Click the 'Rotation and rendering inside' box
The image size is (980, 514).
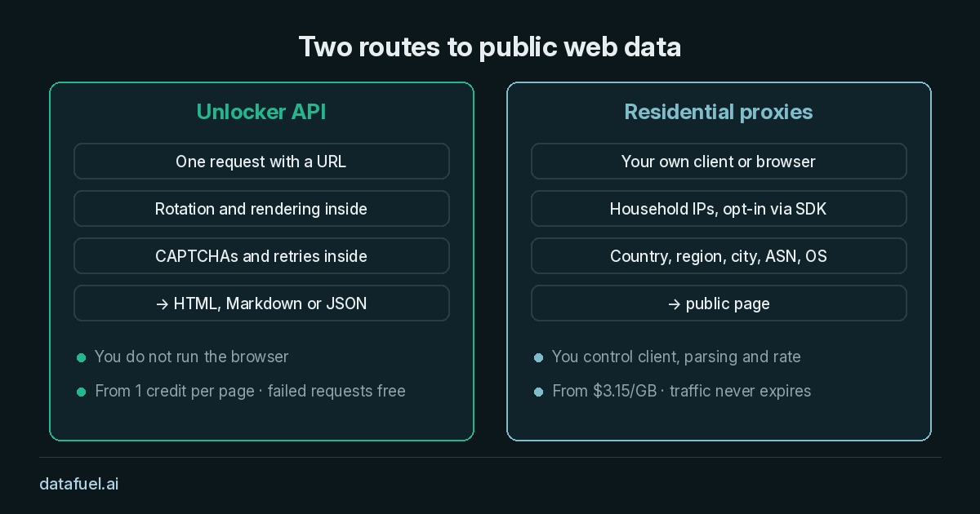pos(261,209)
